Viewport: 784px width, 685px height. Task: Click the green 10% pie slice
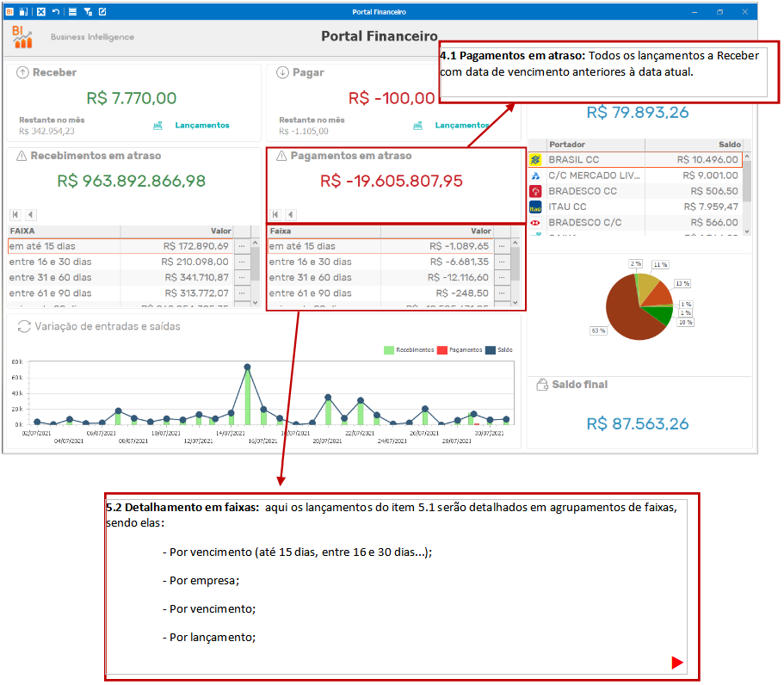(659, 314)
